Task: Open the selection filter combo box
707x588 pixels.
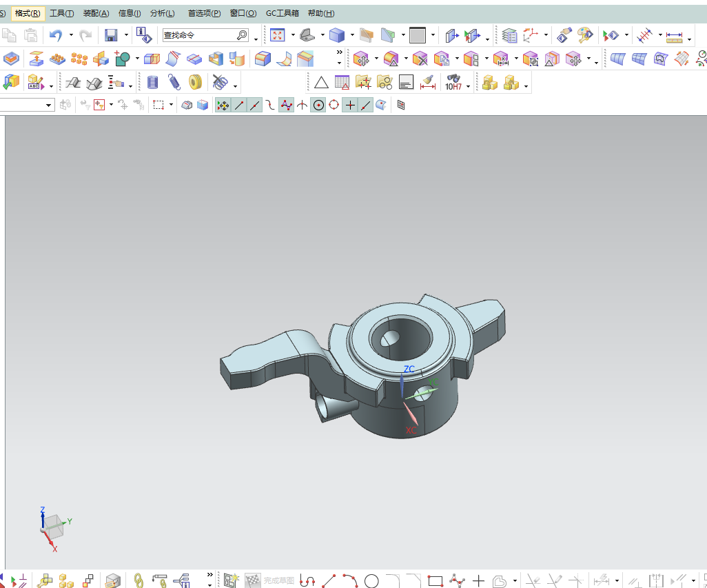Action: point(27,105)
